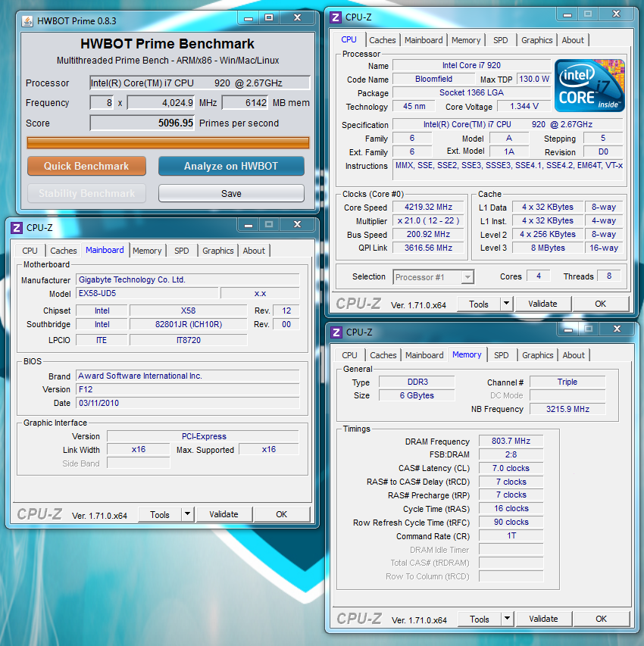Open Memory tab in CPU-Z processor window

[x=466, y=40]
